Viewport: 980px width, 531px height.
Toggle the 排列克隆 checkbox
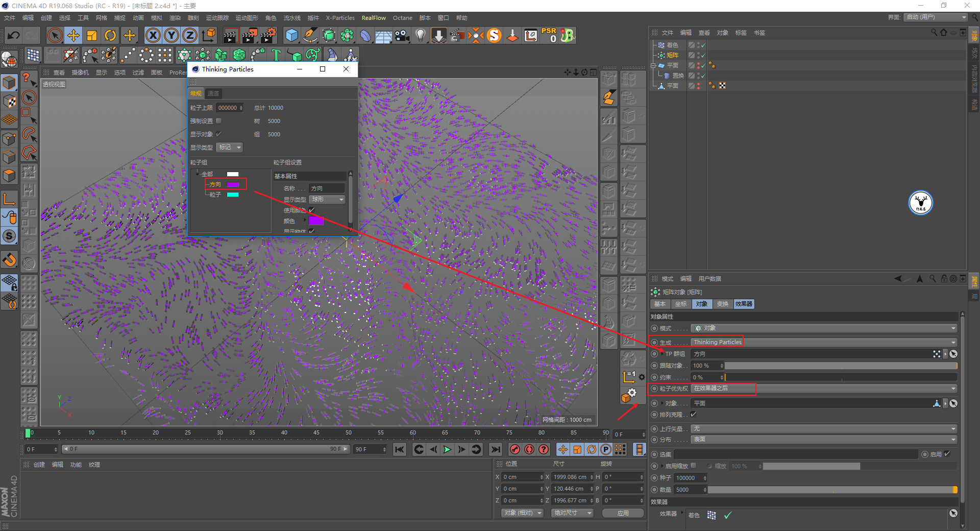693,414
